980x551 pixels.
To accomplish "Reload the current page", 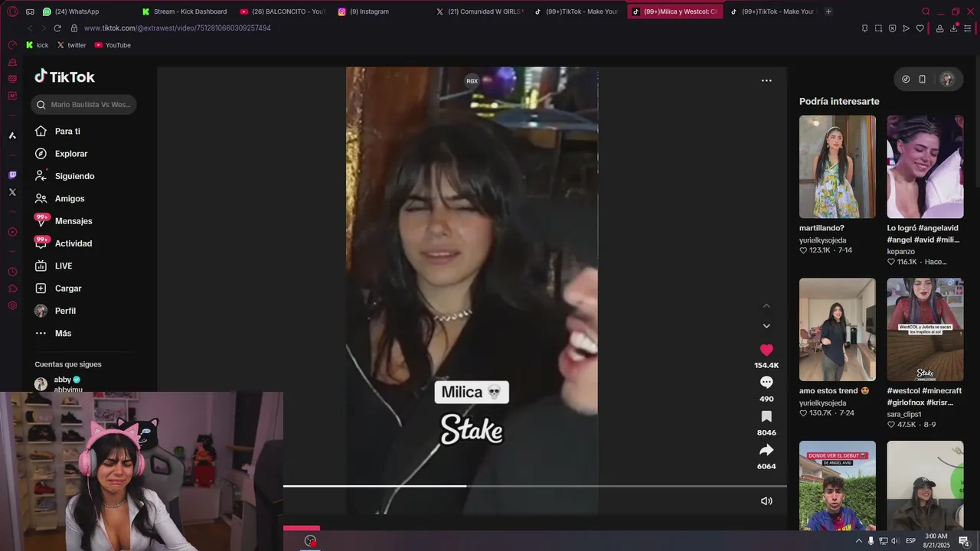I will pos(57,28).
